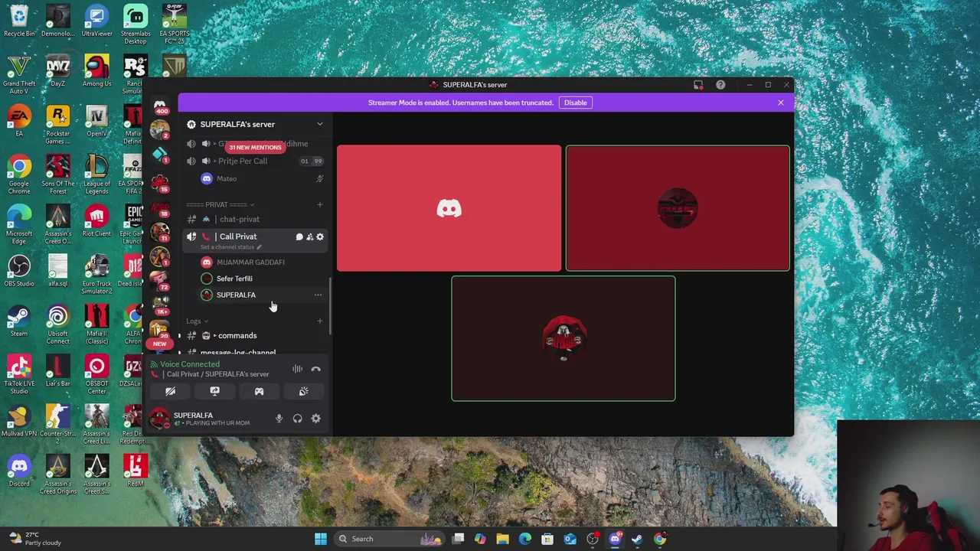Image resolution: width=980 pixels, height=551 pixels.
Task: Click Voice Connected status text
Action: pyautogui.click(x=189, y=364)
